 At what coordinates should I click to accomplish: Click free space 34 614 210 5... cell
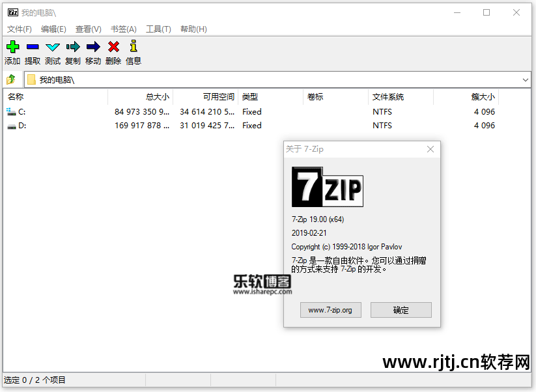click(207, 112)
